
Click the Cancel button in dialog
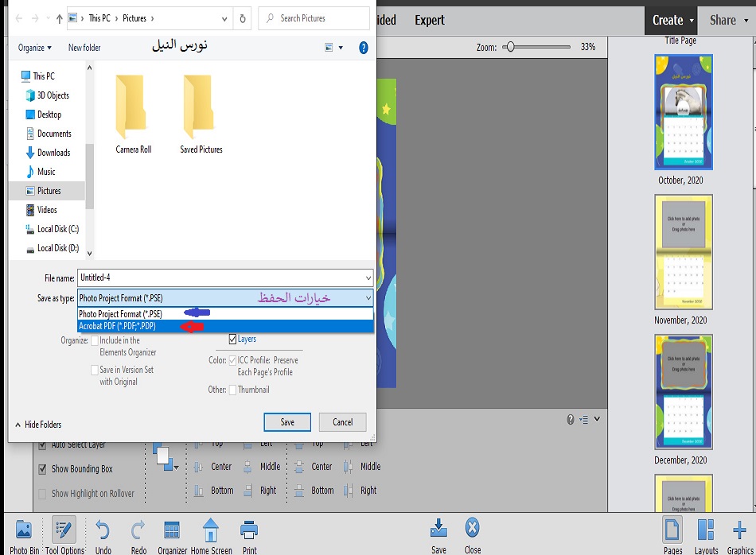pos(342,422)
